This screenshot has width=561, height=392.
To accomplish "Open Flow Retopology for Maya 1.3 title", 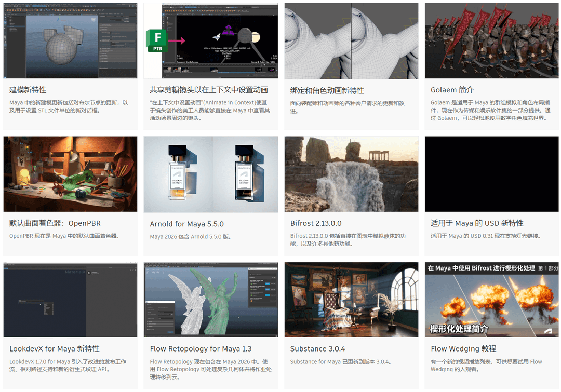I will pyautogui.click(x=201, y=348).
